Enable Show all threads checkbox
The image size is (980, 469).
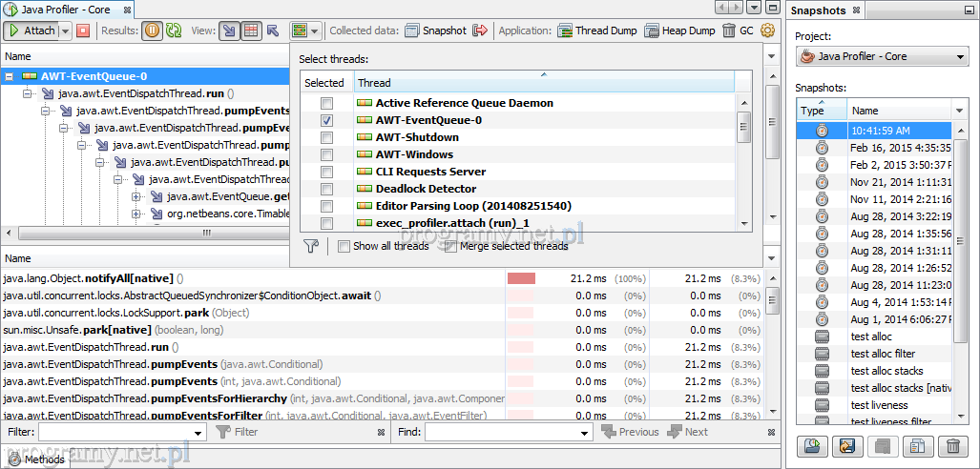344,246
